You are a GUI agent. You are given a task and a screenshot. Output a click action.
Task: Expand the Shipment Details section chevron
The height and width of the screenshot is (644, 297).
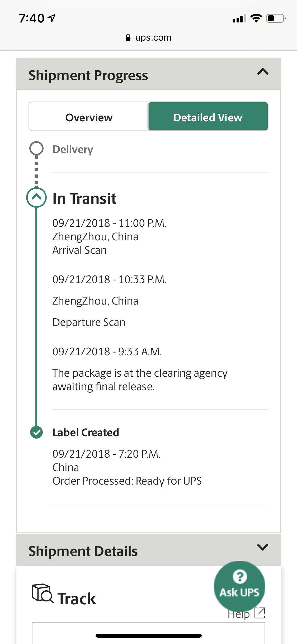coord(263,547)
